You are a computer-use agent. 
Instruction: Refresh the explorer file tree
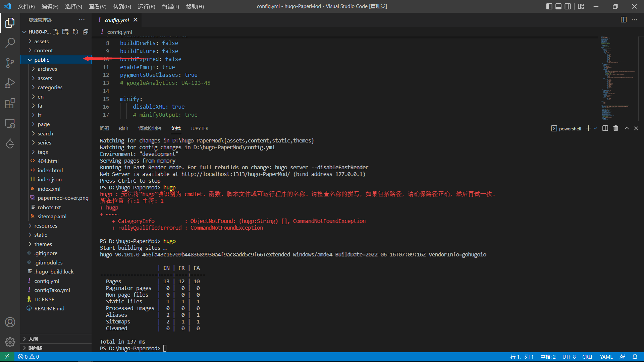pyautogui.click(x=75, y=32)
